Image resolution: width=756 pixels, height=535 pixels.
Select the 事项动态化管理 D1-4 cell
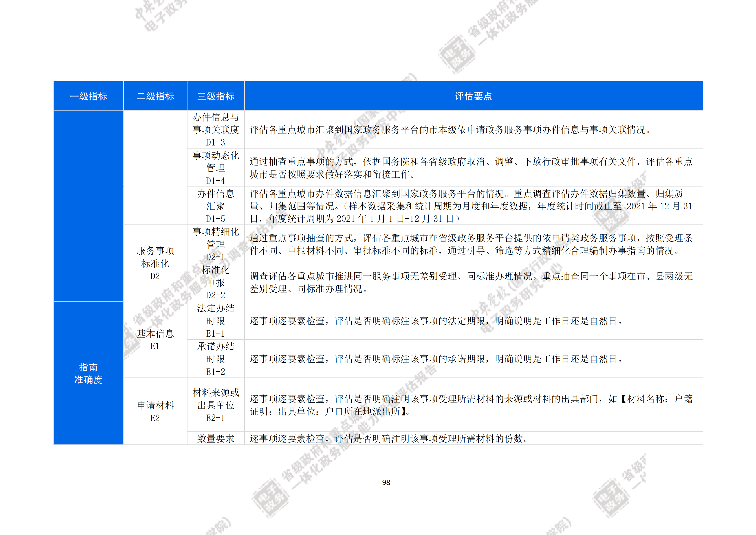[216, 168]
